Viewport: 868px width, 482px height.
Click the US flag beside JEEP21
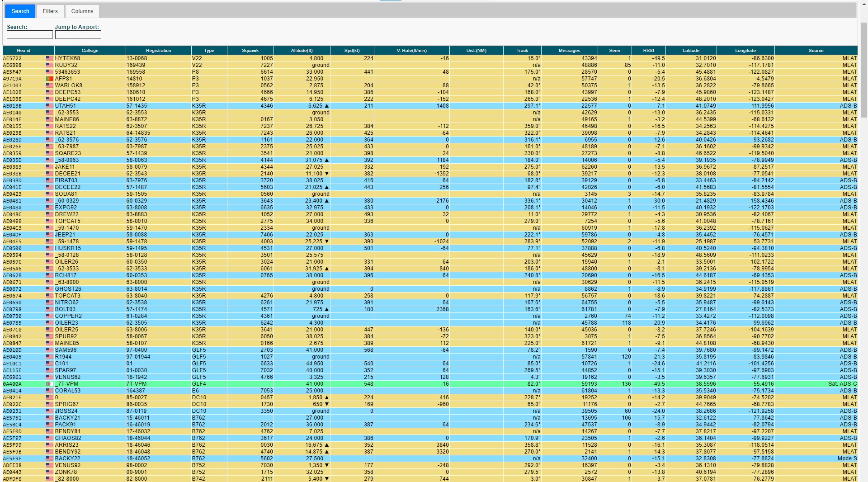click(x=50, y=235)
